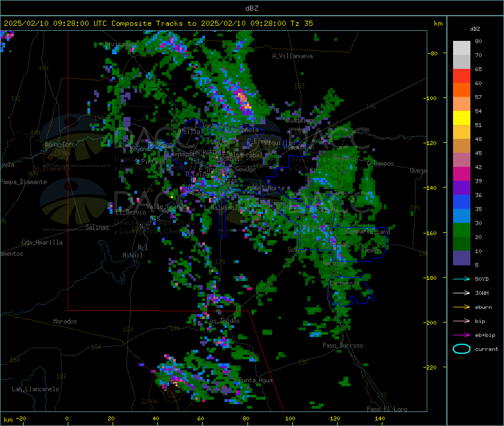Click the El_Desvio map label
Viewport: 504px width, 426px height.
click(x=131, y=212)
